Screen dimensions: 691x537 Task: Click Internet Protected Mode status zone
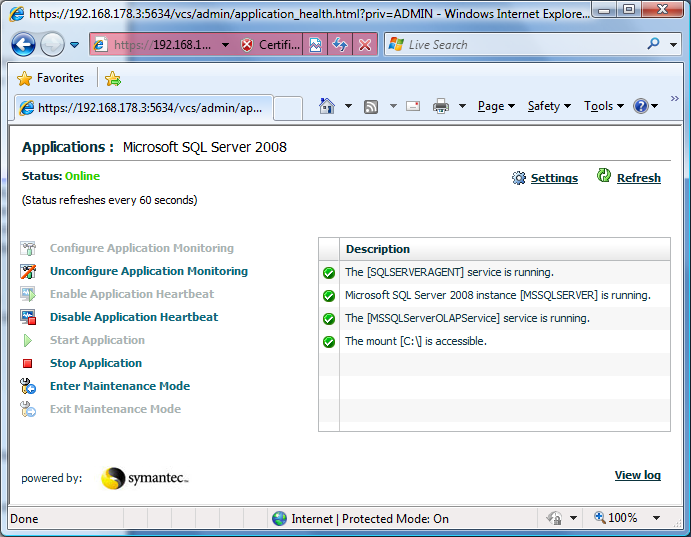coord(360,519)
